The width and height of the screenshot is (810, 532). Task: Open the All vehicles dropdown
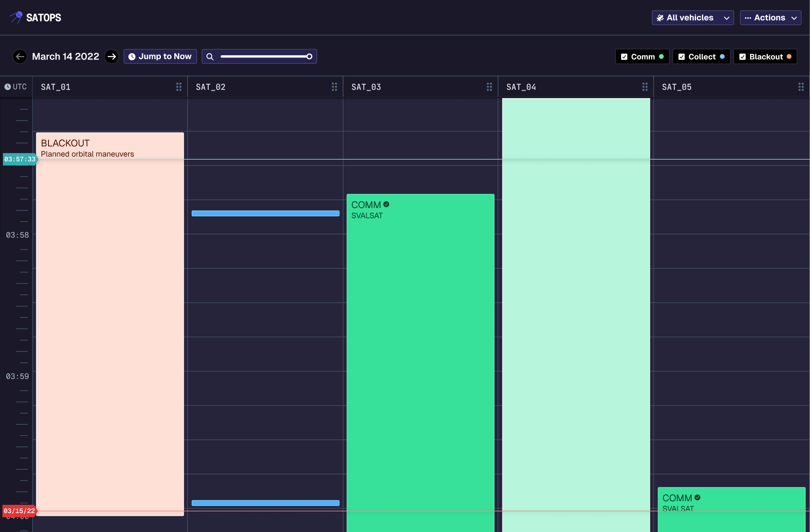coord(692,18)
